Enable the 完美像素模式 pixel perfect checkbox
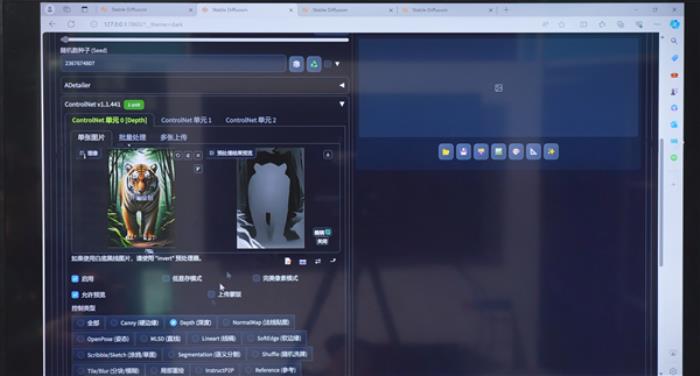This screenshot has width=700, height=376. [256, 278]
